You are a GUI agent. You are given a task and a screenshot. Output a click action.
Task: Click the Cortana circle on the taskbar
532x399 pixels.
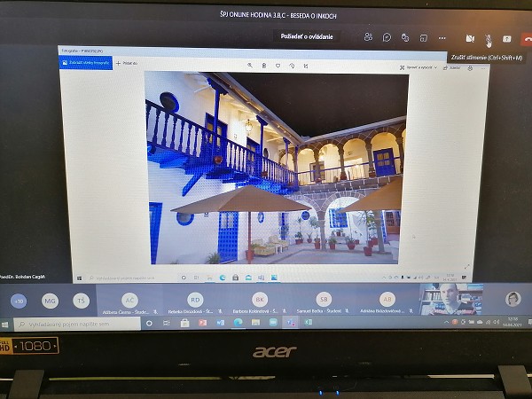coord(149,324)
